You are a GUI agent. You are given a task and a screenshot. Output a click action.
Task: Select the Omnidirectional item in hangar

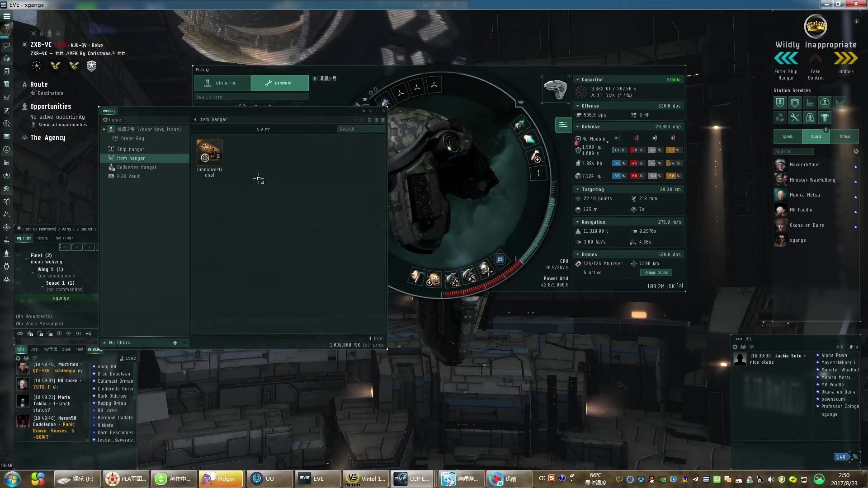coord(209,158)
